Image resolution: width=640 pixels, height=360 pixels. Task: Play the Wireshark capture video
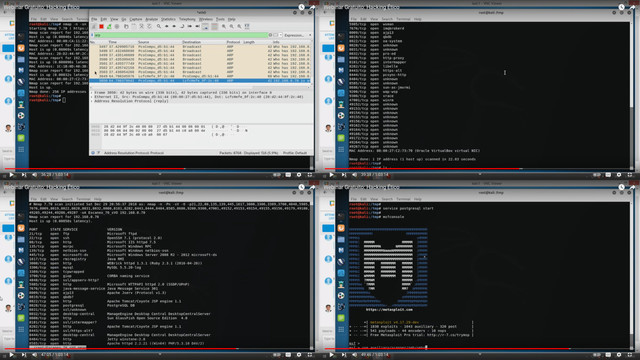coord(11,175)
